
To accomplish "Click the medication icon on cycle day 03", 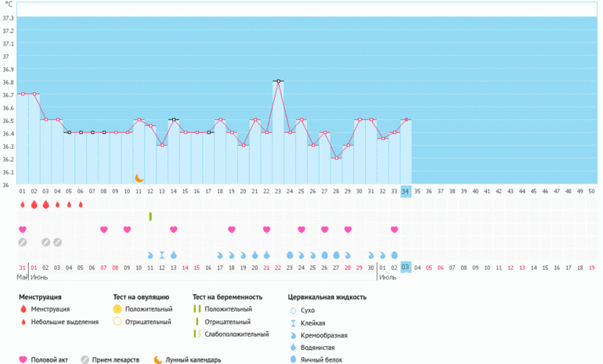I will coord(45,242).
